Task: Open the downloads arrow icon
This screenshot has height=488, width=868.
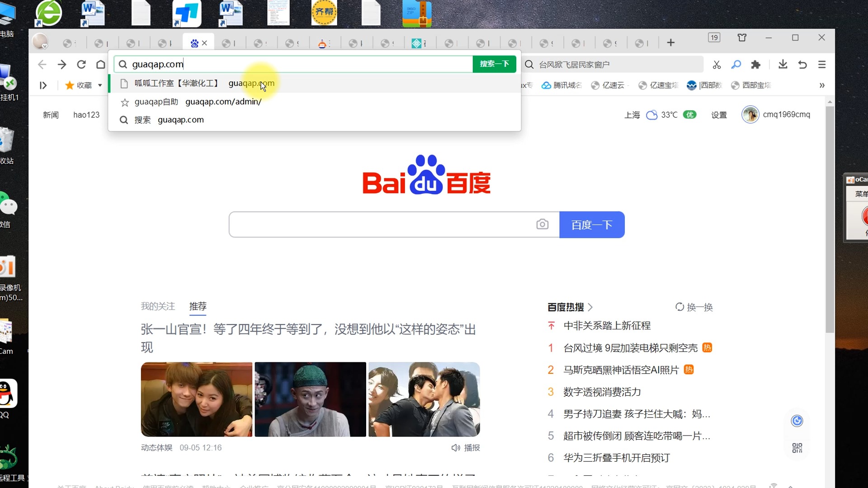Action: click(783, 65)
